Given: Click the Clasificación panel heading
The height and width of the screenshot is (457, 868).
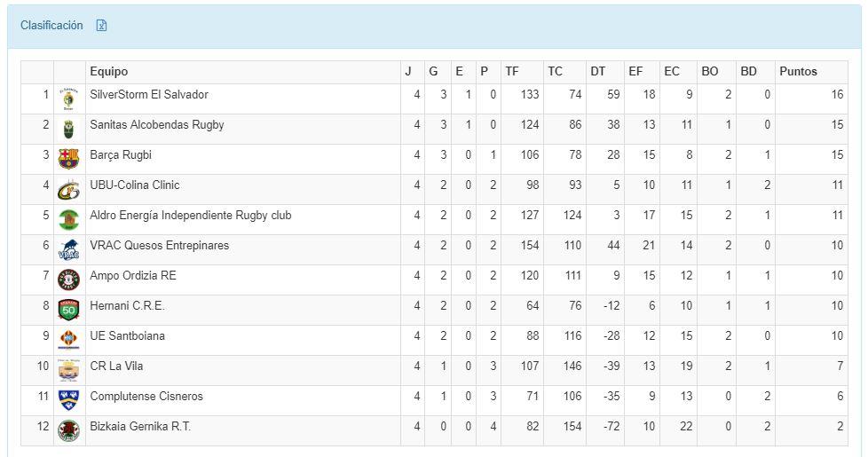Looking at the screenshot, I should (51, 26).
